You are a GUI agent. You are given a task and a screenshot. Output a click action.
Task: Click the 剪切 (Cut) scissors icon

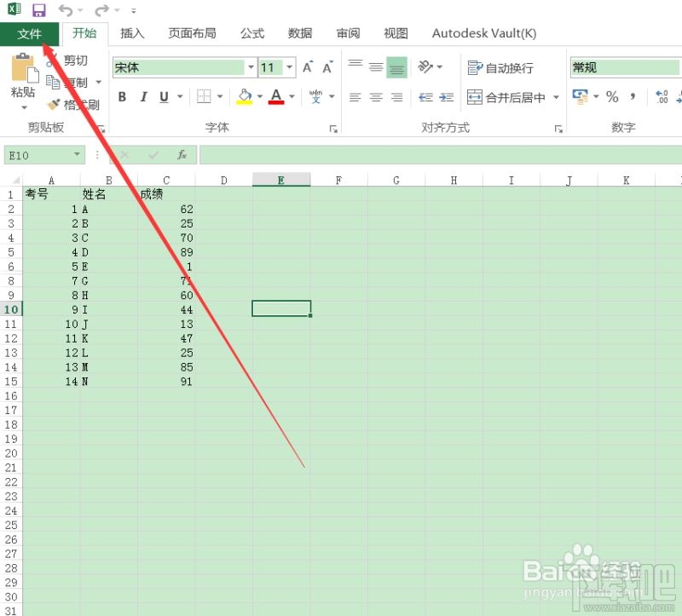(x=52, y=60)
